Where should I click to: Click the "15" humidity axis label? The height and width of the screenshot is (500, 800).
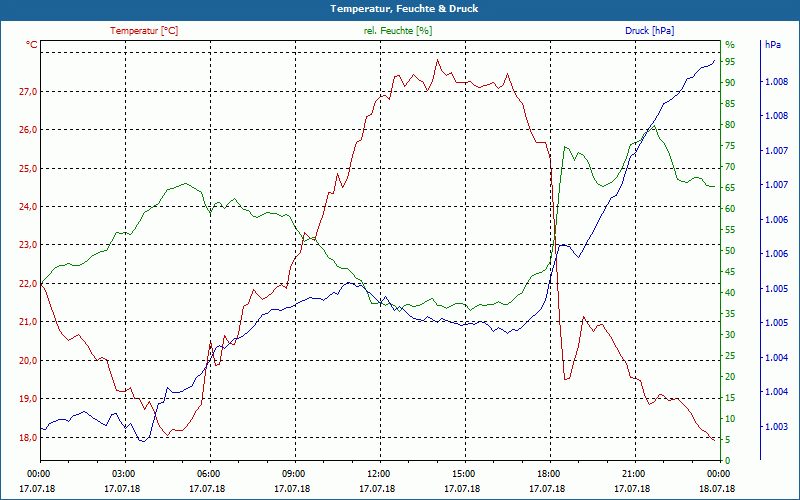pyautogui.click(x=730, y=398)
